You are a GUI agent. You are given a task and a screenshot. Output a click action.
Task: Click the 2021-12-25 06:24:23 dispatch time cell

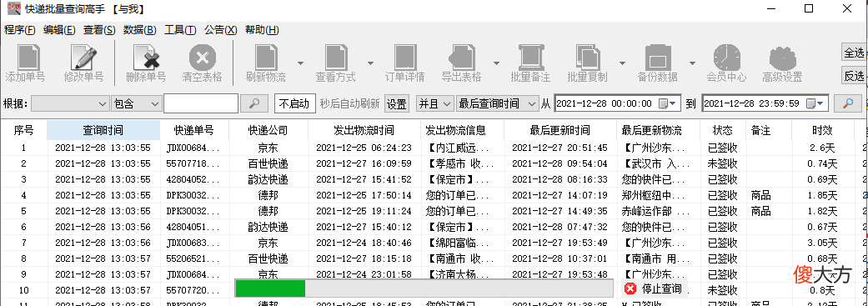(364, 148)
